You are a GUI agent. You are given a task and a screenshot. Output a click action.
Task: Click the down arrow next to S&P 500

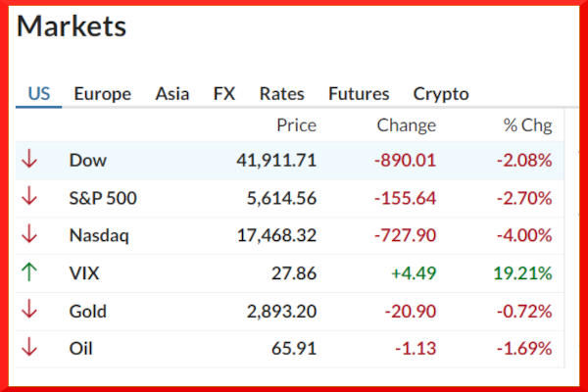(x=29, y=198)
